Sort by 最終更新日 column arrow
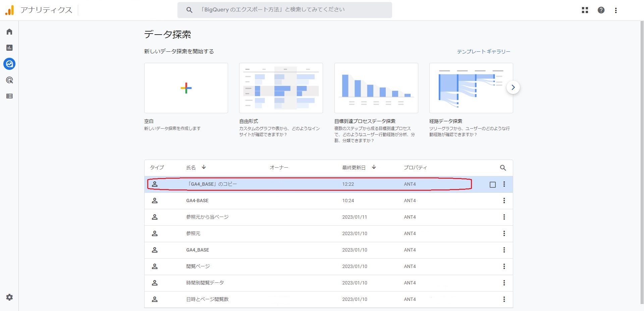The width and height of the screenshot is (644, 311). 374,167
